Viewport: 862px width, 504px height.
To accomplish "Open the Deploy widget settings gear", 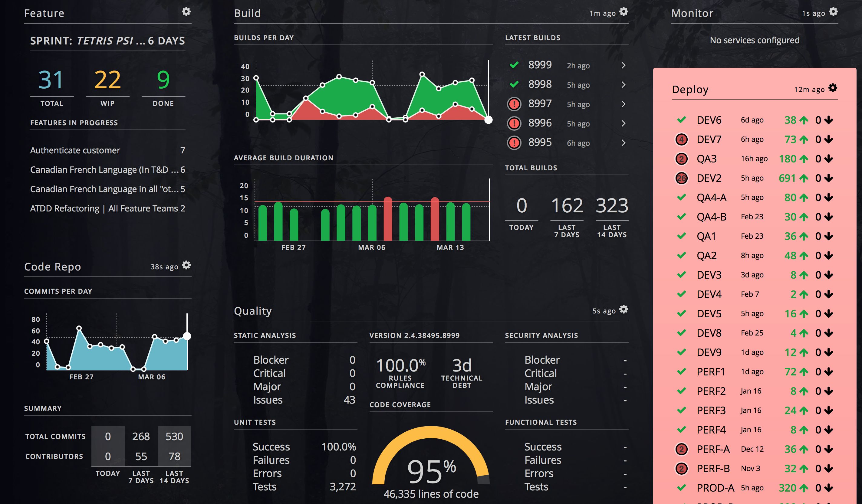I will click(x=833, y=88).
